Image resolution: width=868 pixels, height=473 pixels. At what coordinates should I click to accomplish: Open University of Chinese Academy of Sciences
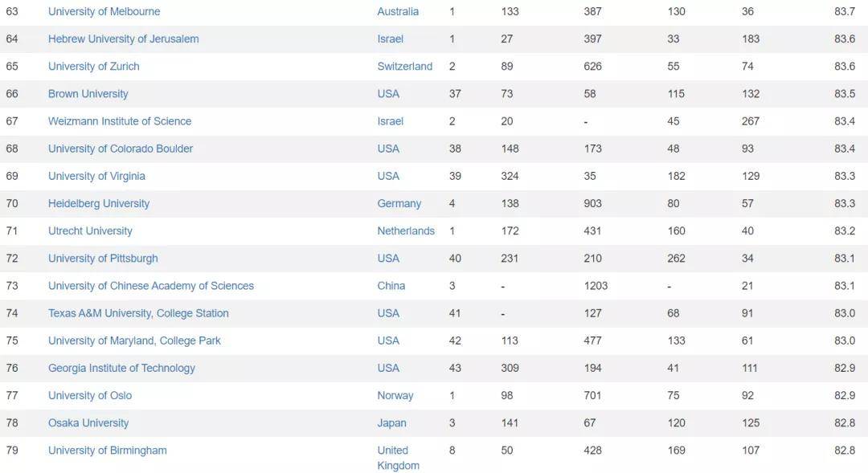[151, 286]
